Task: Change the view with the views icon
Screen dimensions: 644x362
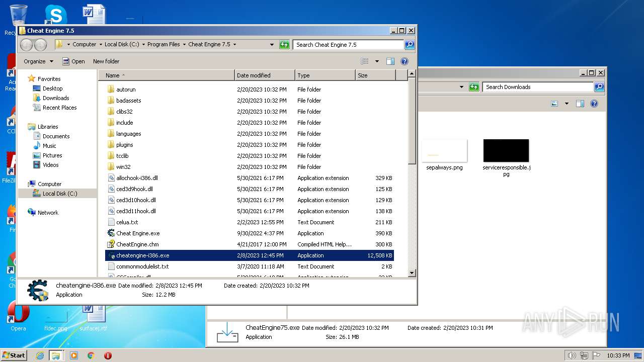Action: [365, 61]
